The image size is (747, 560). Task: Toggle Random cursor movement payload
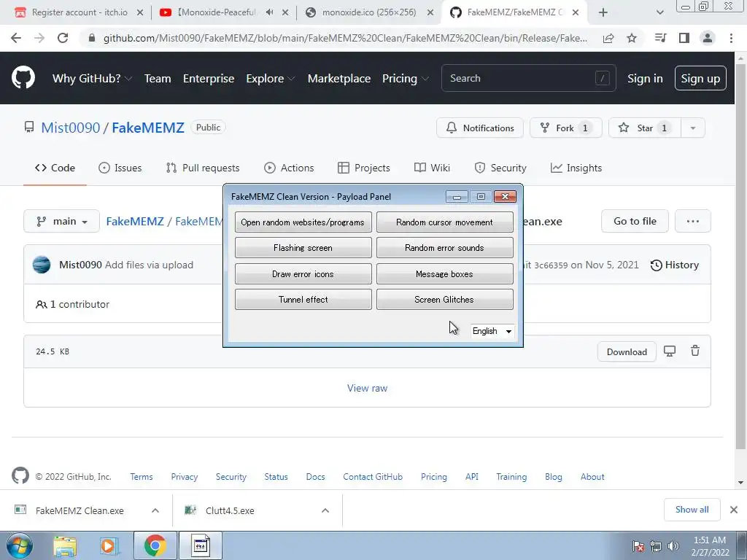444,222
